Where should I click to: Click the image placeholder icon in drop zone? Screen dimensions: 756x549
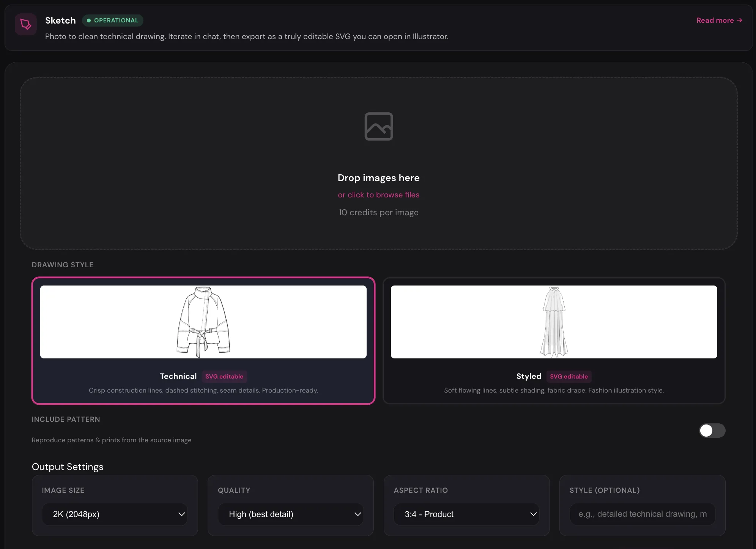(378, 126)
